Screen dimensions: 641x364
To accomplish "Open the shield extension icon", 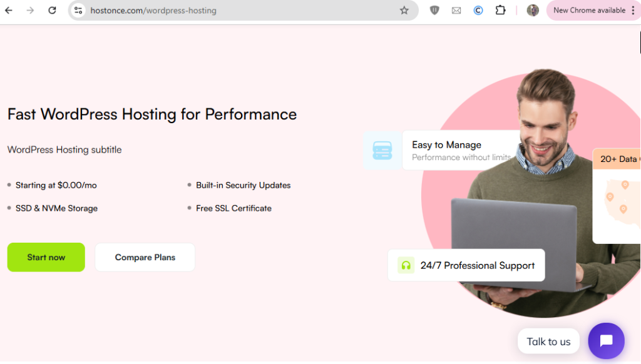I will pos(434,11).
